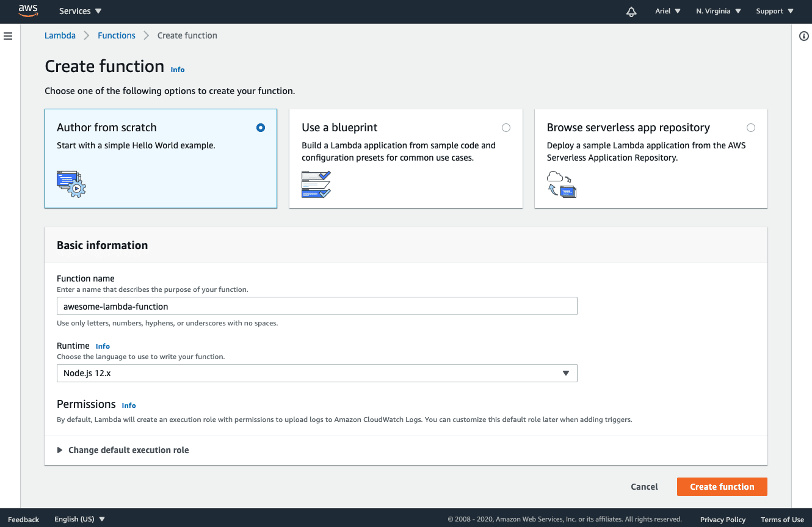
Task: Open the hamburger side navigation menu
Action: coord(8,36)
